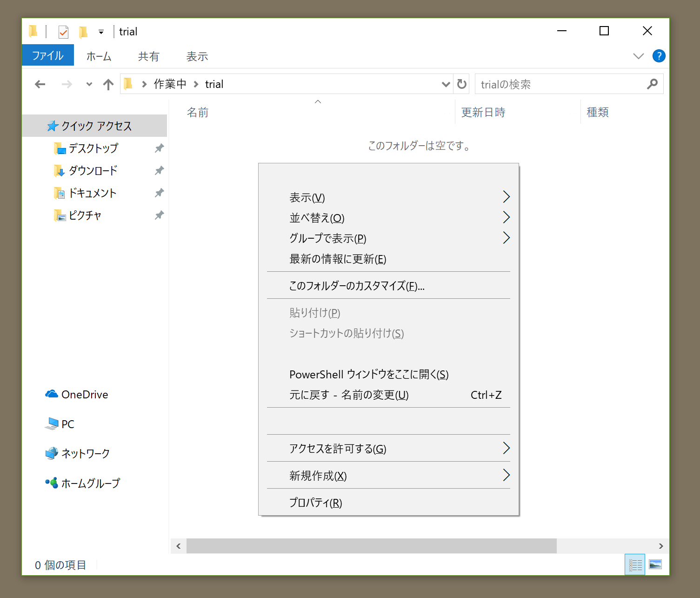The image size is (700, 598).
Task: Click pin icon beside ドキュメント
Action: [159, 193]
